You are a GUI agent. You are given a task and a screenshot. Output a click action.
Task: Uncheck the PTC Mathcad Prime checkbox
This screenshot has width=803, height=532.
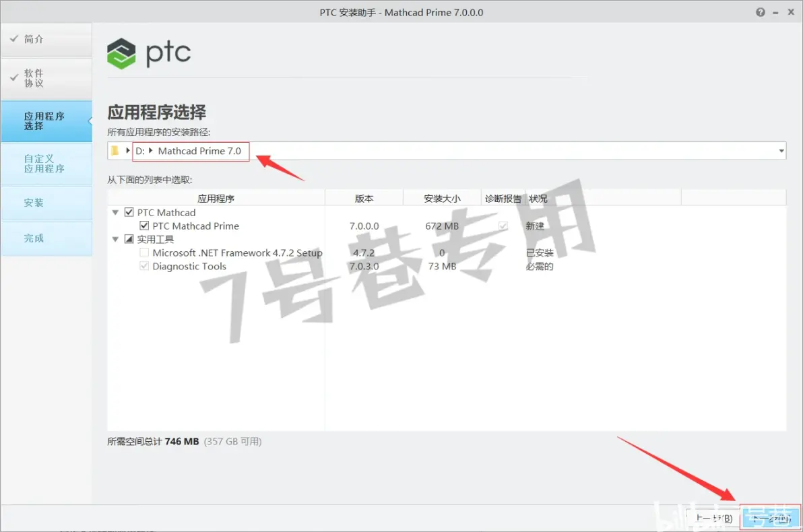coord(144,226)
